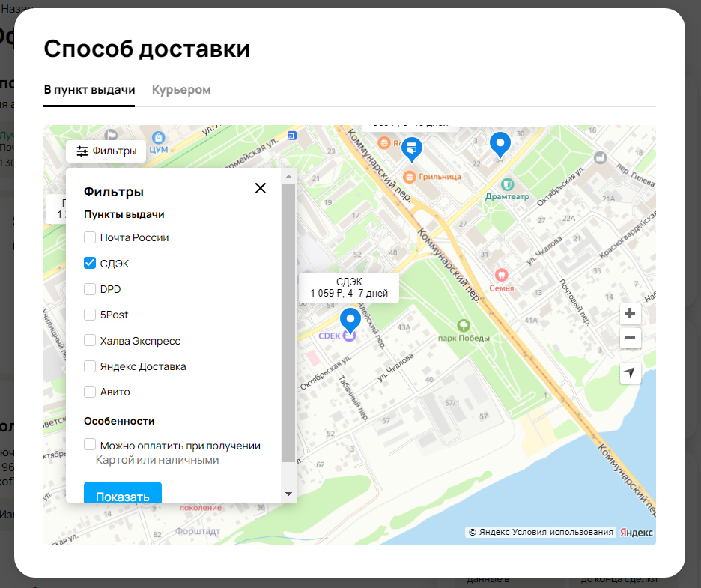The image size is (701, 588).
Task: Switch to the Курьером tab
Action: 181,90
